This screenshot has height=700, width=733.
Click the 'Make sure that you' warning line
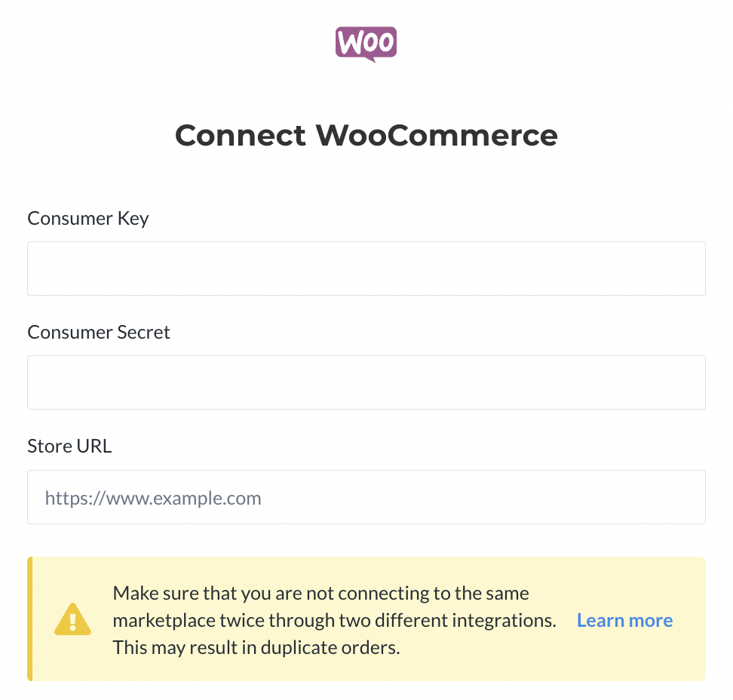click(320, 594)
